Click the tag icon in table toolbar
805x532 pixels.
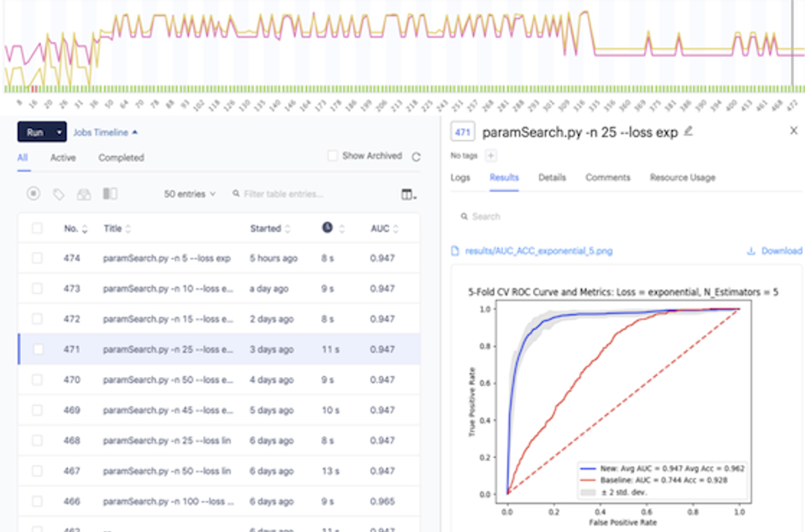click(x=59, y=194)
